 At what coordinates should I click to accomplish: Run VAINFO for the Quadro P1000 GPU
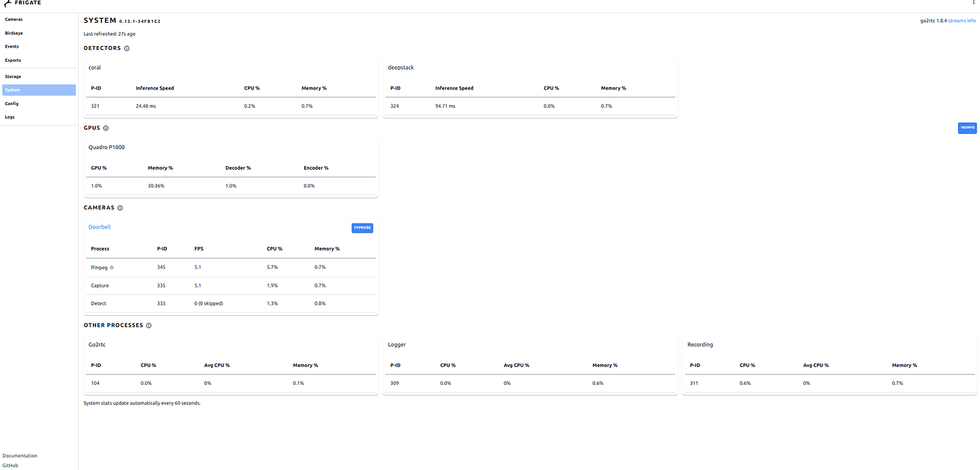(967, 128)
